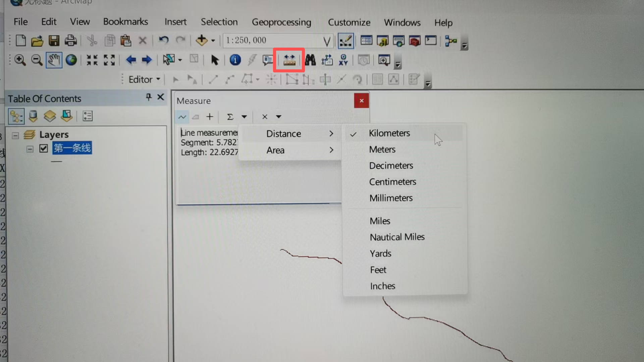This screenshot has height=362, width=644.
Task: Close the Table Of Contents panel
Action: (161, 97)
